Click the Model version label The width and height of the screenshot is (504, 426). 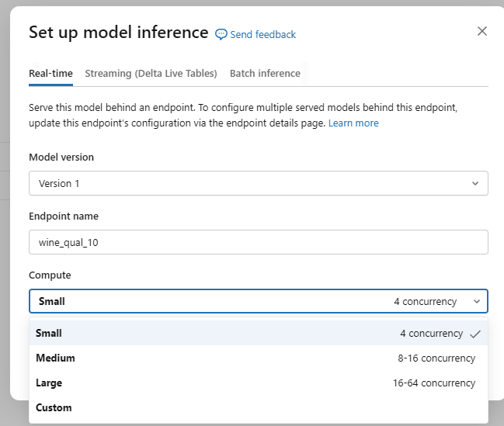[61, 158]
